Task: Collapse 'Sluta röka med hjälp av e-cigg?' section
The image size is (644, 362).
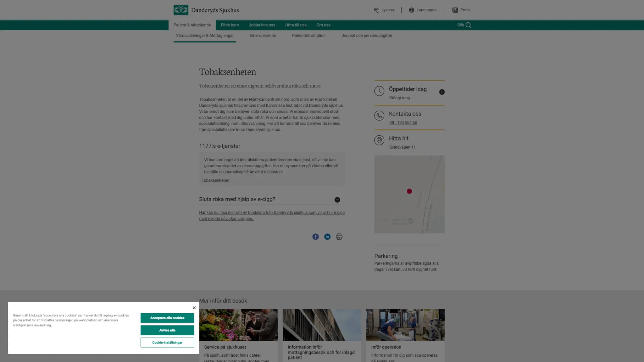Action: 337,200
